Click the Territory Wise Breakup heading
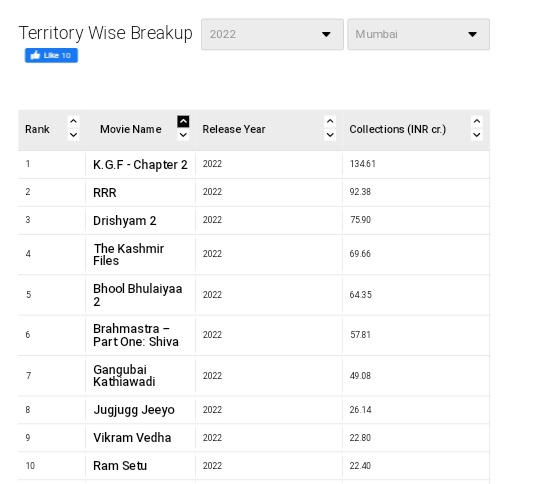Image resolution: width=542 pixels, height=484 pixels. pyautogui.click(x=106, y=34)
